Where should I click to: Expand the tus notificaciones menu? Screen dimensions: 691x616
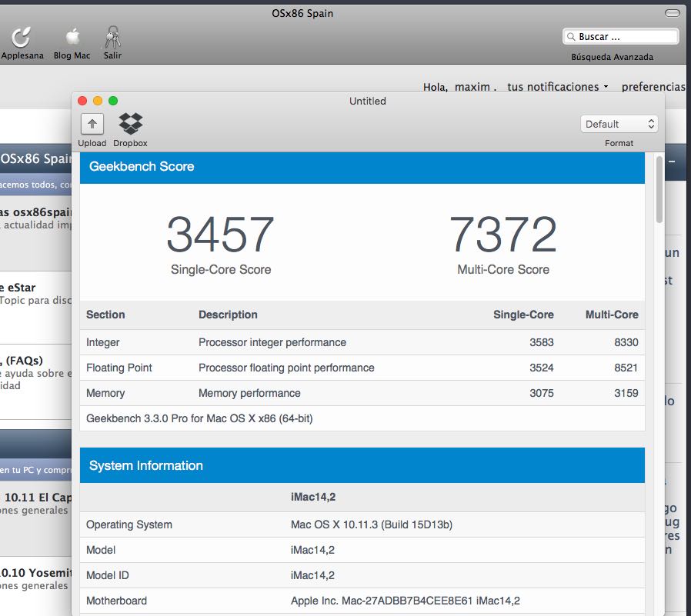click(x=557, y=87)
